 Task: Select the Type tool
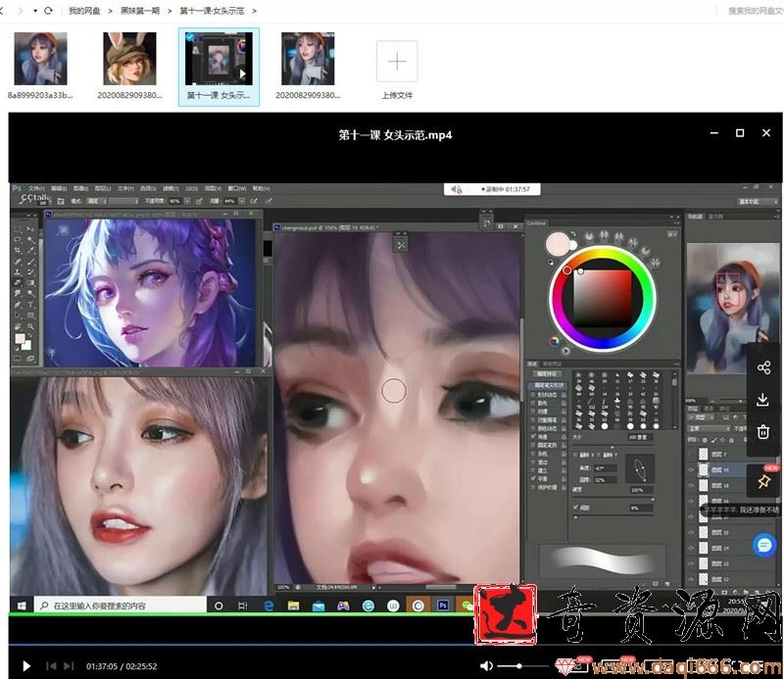[x=31, y=305]
